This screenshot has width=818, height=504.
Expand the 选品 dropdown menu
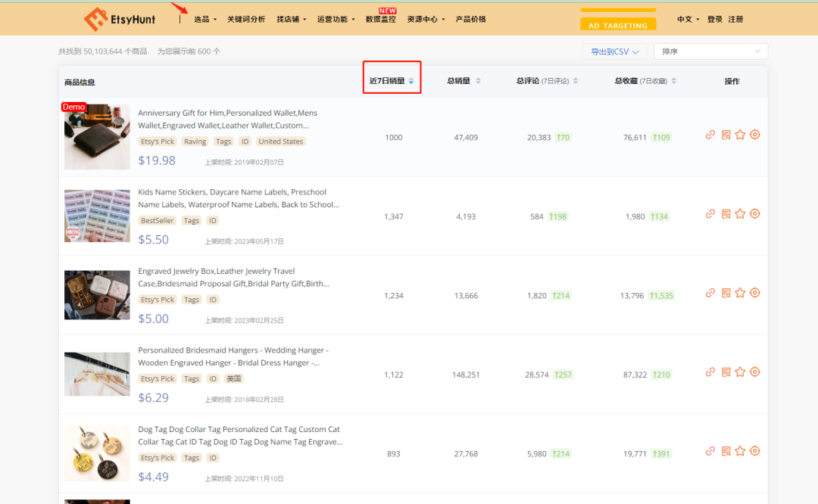pos(204,19)
